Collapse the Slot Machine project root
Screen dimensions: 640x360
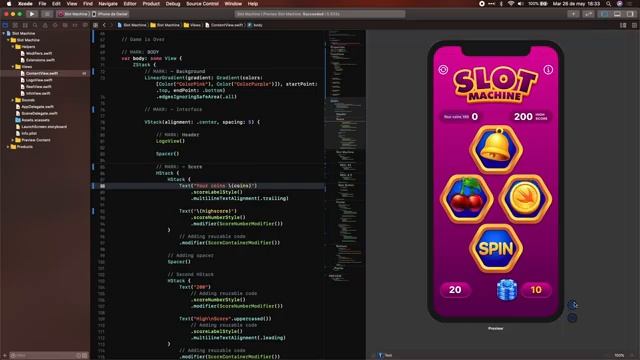coord(4,33)
